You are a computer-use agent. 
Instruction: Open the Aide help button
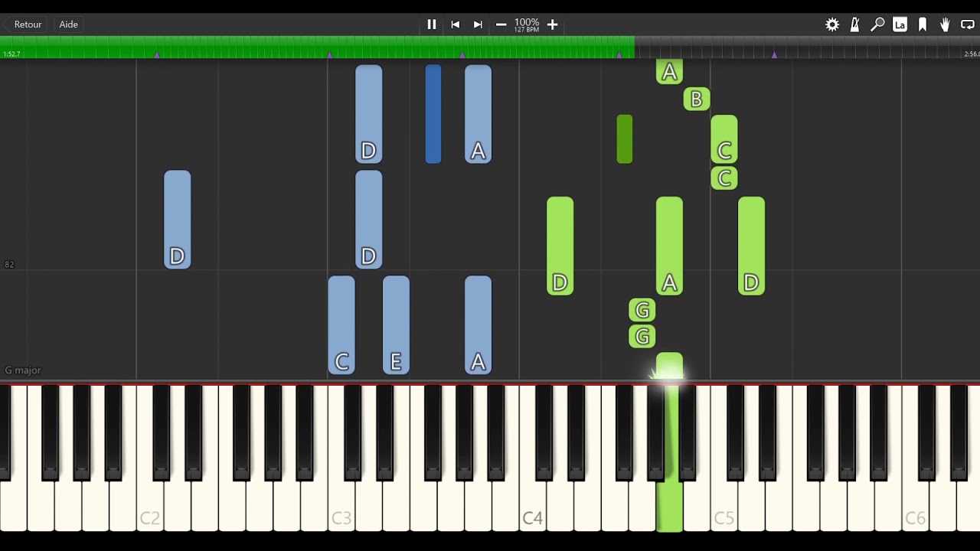point(69,24)
